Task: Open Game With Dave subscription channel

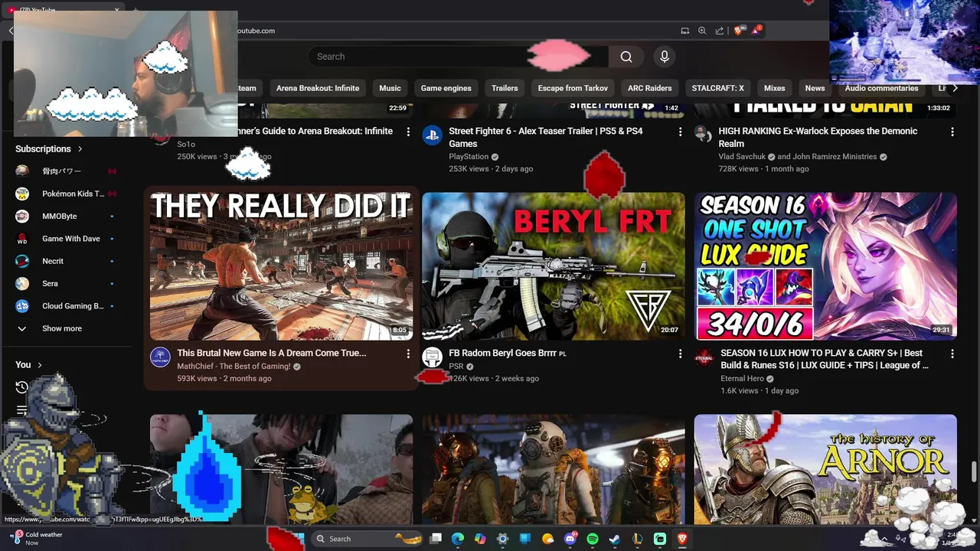Action: [69, 239]
